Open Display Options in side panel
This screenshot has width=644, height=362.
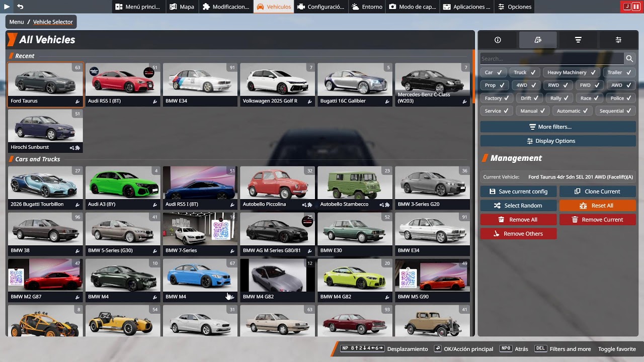[x=558, y=141]
